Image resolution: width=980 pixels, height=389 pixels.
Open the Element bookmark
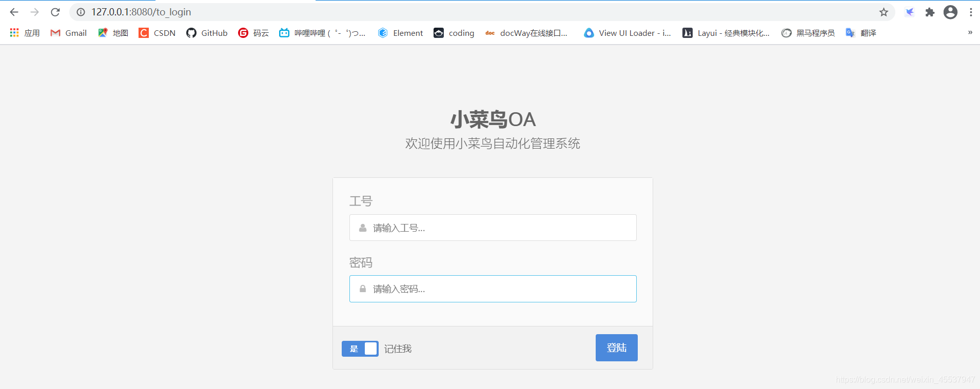click(401, 33)
